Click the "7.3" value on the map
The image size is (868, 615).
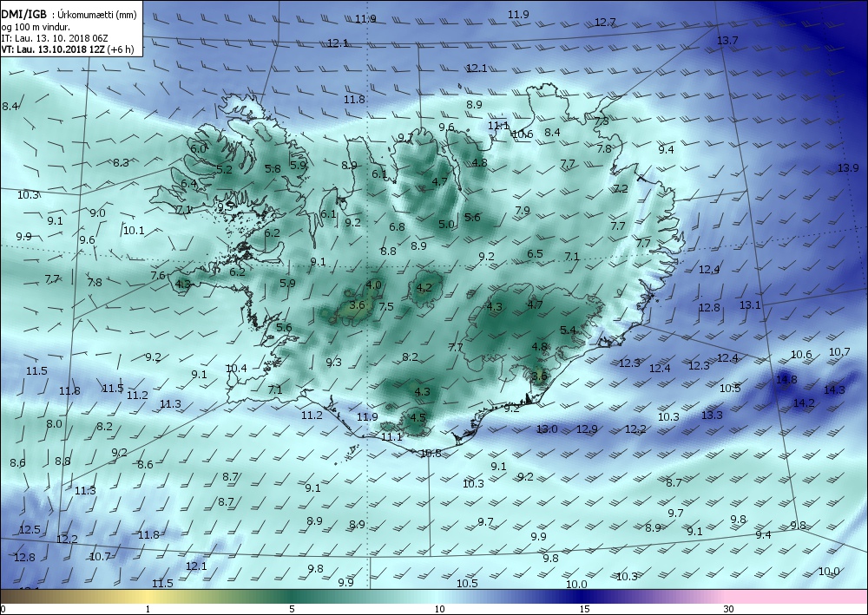(602, 121)
